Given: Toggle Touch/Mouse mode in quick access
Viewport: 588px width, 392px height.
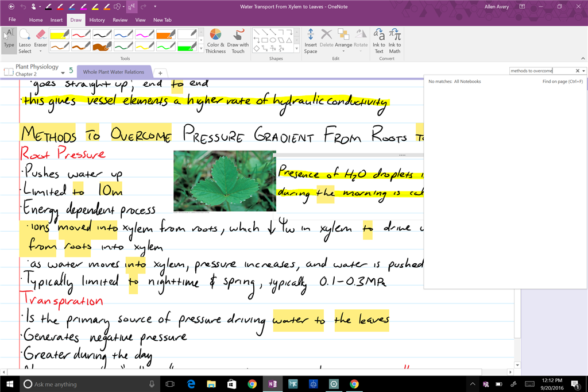Looking at the screenshot, I should coord(34,6).
